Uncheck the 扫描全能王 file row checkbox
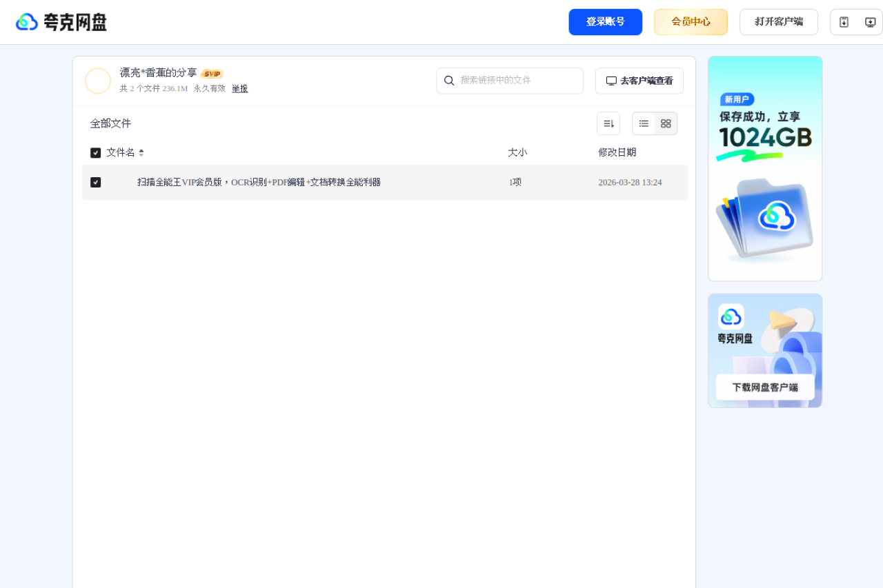This screenshot has width=883, height=588. point(96,182)
